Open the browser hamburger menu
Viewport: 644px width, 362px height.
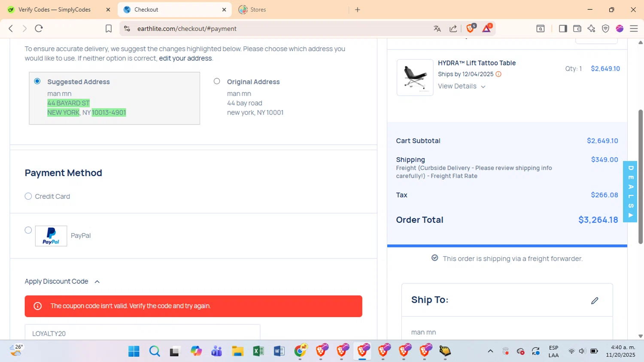coord(634,28)
